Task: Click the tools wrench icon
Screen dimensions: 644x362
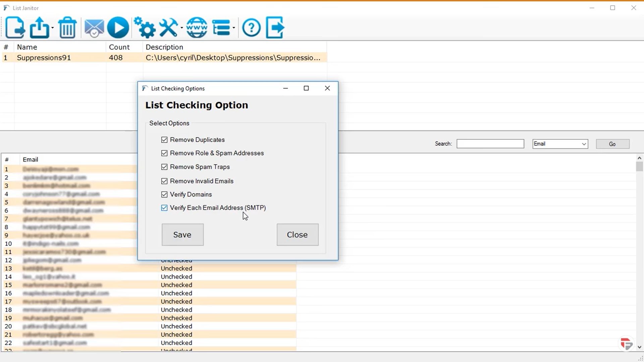Action: click(168, 27)
